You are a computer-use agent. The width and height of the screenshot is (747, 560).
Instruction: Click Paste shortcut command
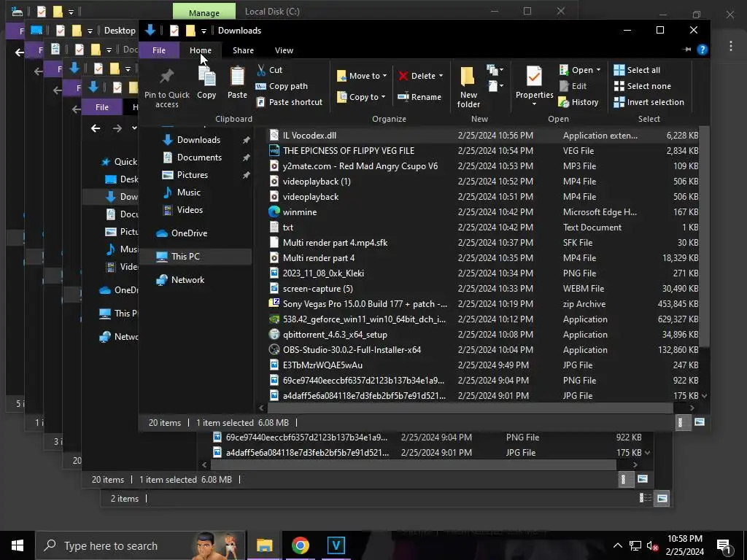(289, 102)
